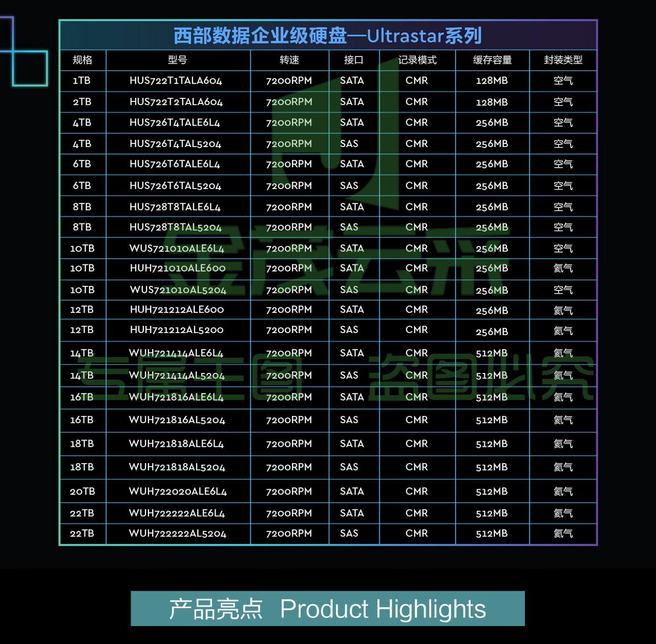Select model HUH721212AL5200
Image resolution: width=656 pixels, height=644 pixels.
click(177, 330)
